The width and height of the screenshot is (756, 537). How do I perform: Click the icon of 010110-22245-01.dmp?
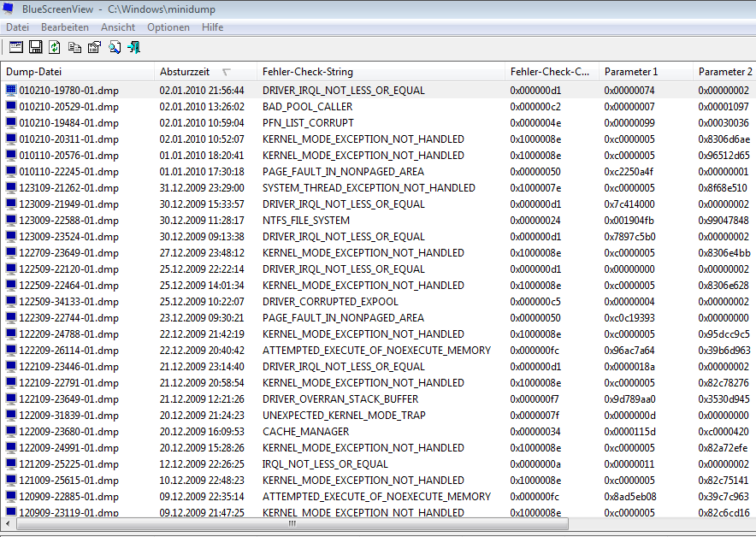click(x=11, y=172)
